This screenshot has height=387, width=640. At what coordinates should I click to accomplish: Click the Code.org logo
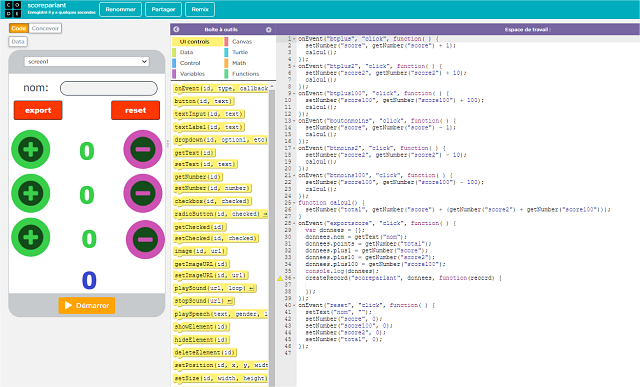coord(13,9)
